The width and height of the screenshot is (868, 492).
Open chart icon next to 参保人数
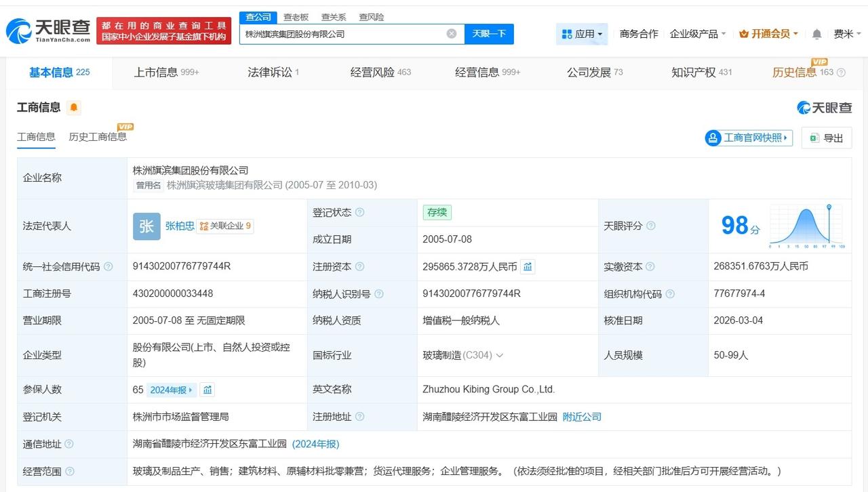coord(208,390)
